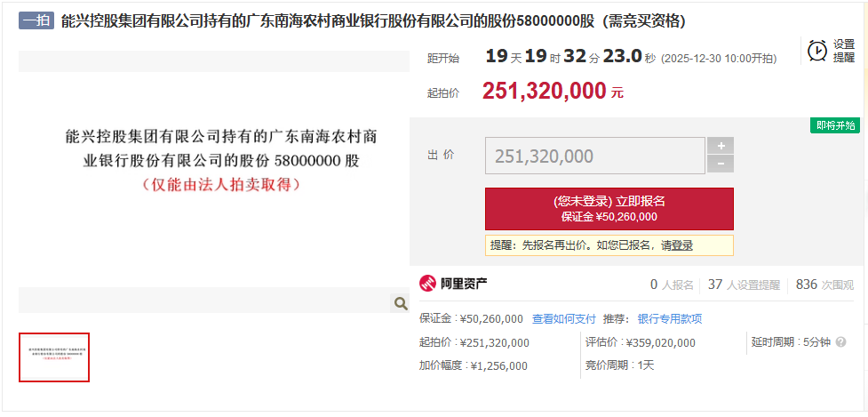Click the 加价幅度 ¥1,256,000 value

474,365
